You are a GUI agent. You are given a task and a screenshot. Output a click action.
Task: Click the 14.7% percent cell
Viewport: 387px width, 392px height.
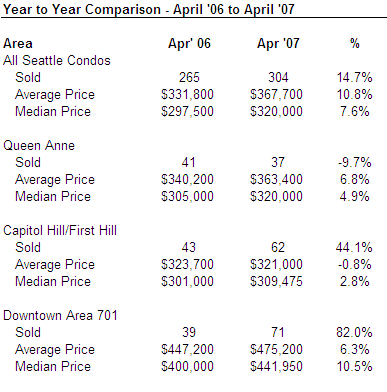354,78
